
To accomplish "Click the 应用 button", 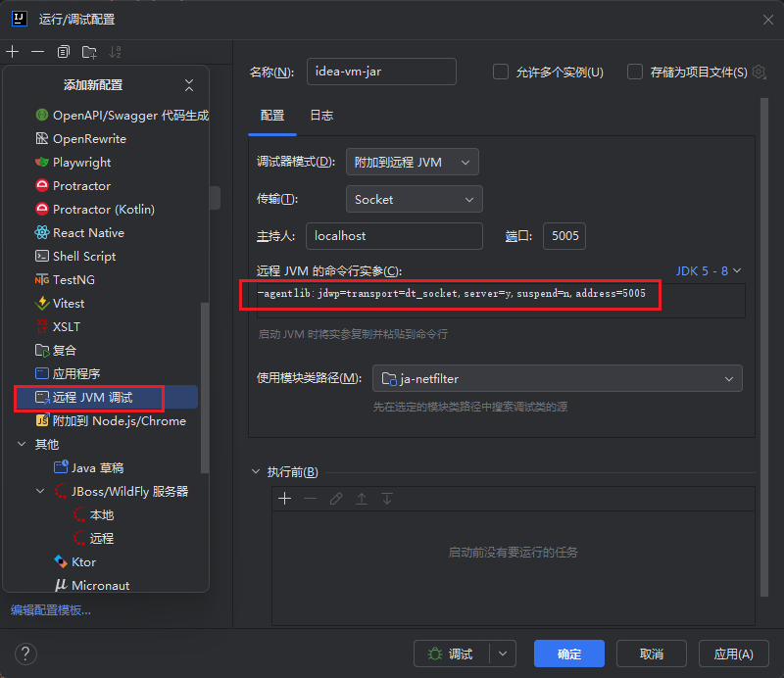I will pos(733,654).
